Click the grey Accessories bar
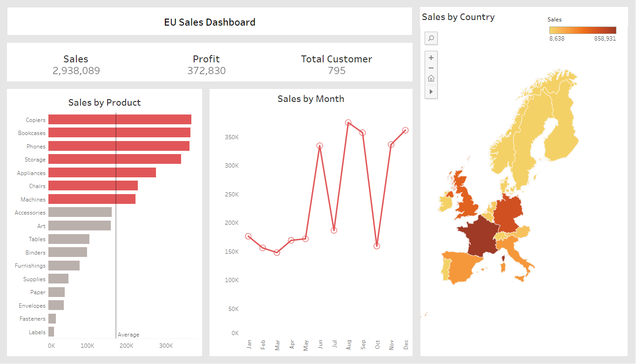This screenshot has height=364, width=636. tap(80, 212)
